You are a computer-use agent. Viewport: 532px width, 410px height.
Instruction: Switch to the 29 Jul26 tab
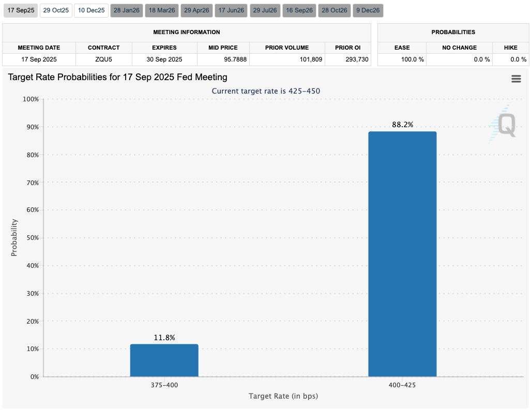click(265, 10)
